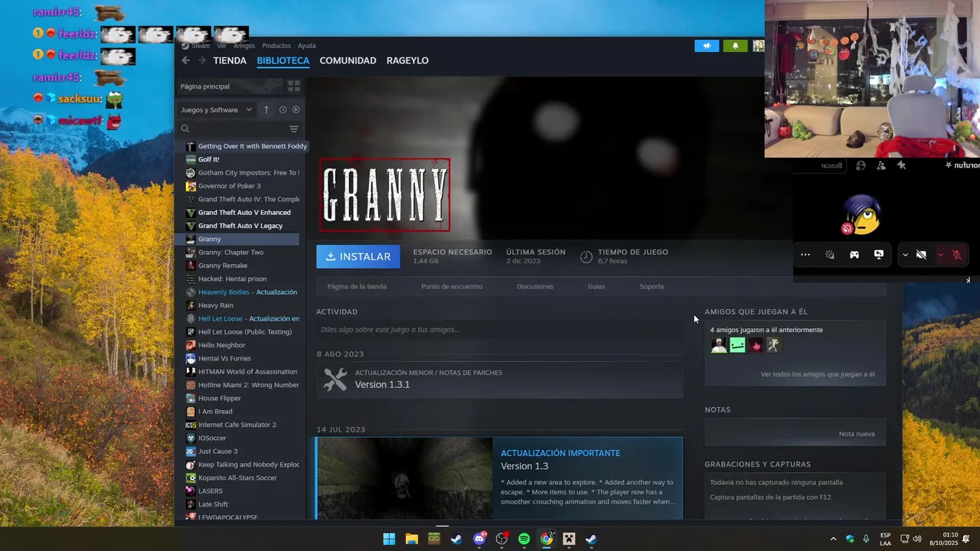The height and width of the screenshot is (551, 980).
Task: Open Steam notifications bell button
Action: (736, 46)
